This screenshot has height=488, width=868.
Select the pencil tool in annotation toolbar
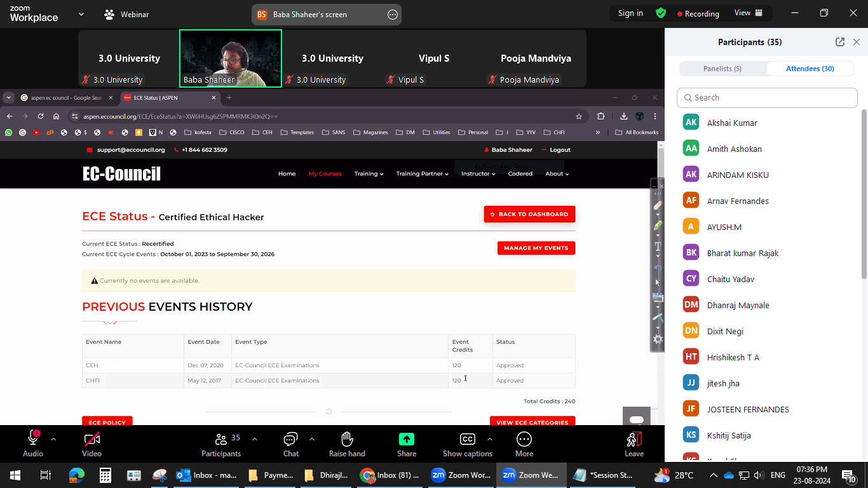(x=658, y=205)
